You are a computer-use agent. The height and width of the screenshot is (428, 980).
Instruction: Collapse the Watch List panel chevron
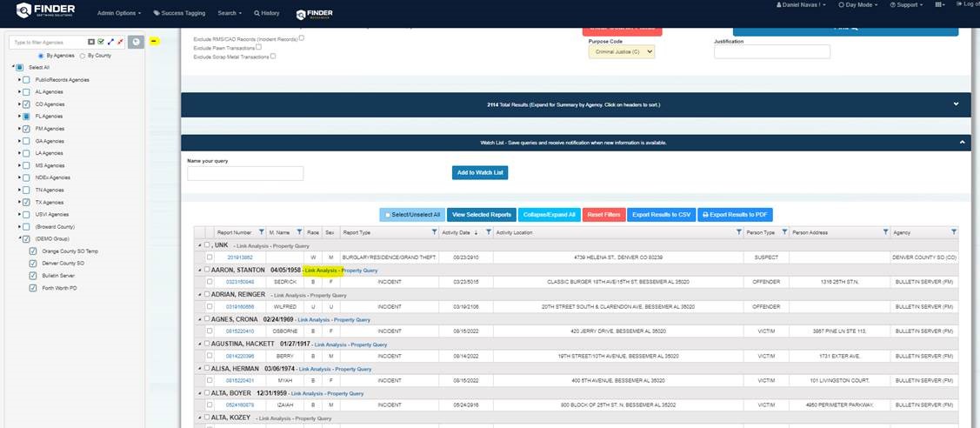tap(961, 143)
